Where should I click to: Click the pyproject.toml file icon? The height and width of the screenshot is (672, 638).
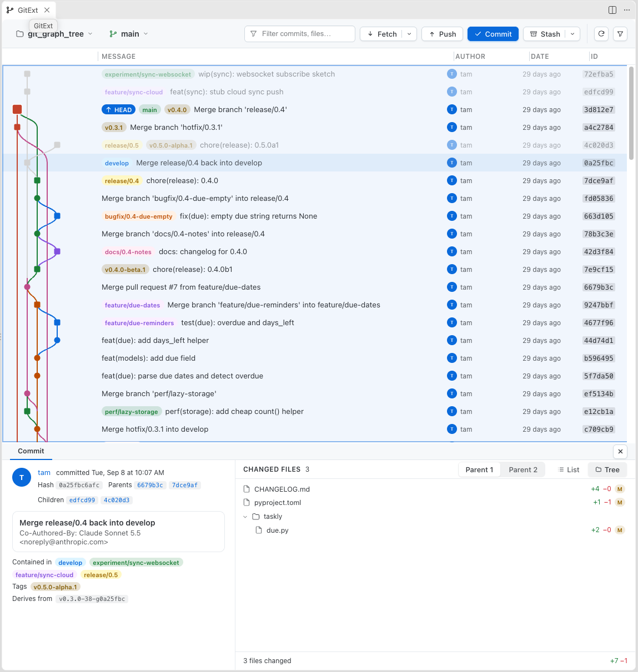coord(247,502)
